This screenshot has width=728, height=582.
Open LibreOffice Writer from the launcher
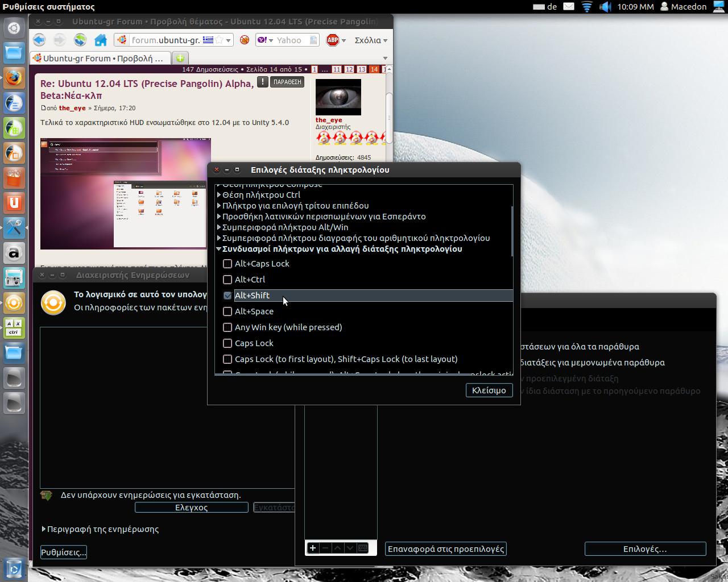(14, 103)
